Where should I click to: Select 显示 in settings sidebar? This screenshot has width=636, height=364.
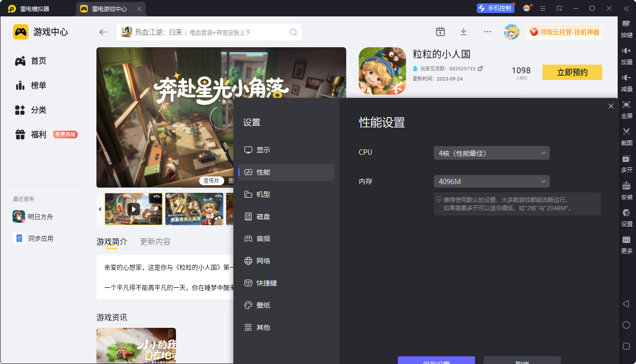click(263, 150)
